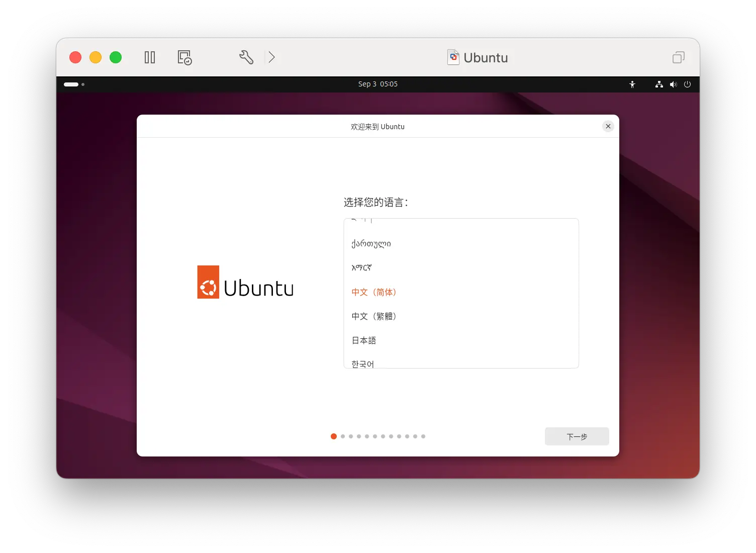Open the clock showing Sep 3 05:05
Screen dimensions: 756x553
pos(378,84)
